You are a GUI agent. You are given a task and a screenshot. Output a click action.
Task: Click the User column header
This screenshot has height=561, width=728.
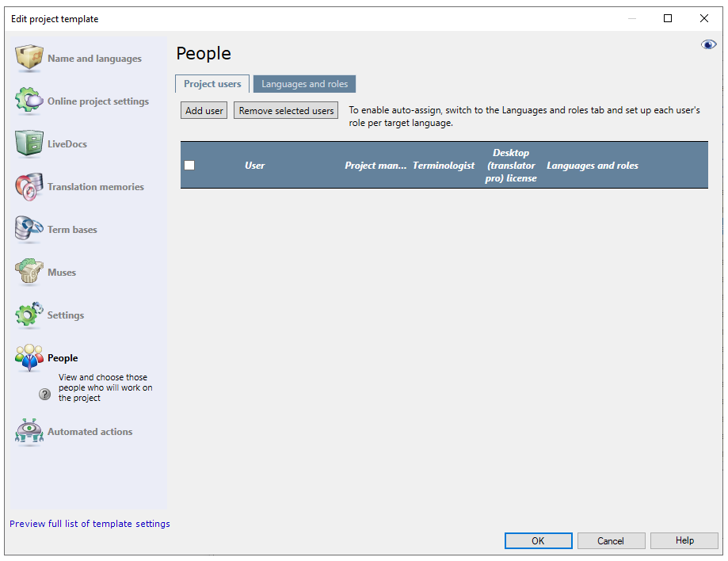click(254, 165)
